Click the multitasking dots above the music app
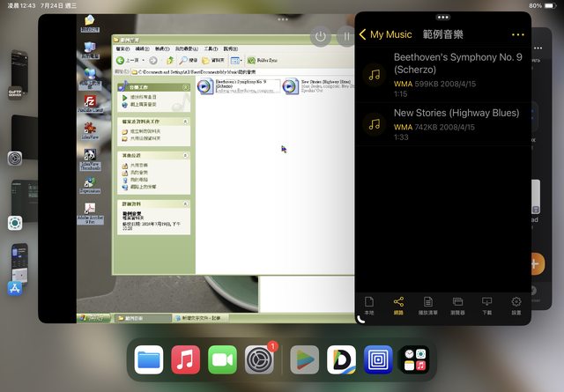The image size is (564, 392). pyautogui.click(x=442, y=17)
